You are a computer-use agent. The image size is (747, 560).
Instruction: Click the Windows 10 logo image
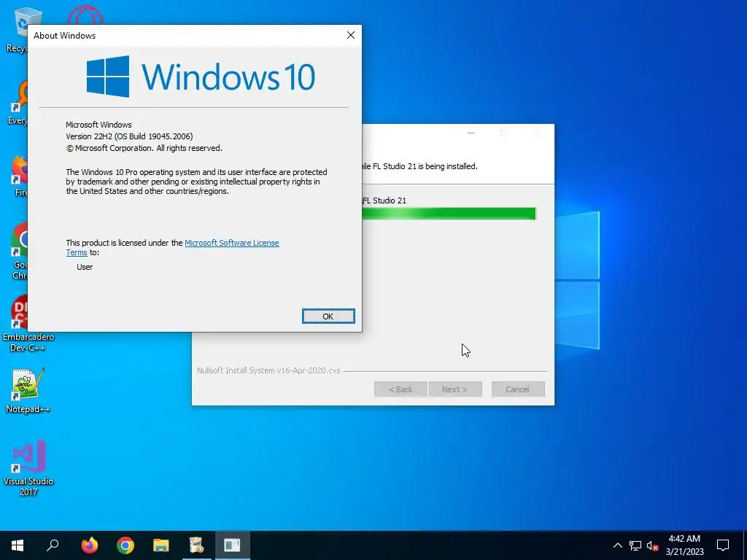201,76
